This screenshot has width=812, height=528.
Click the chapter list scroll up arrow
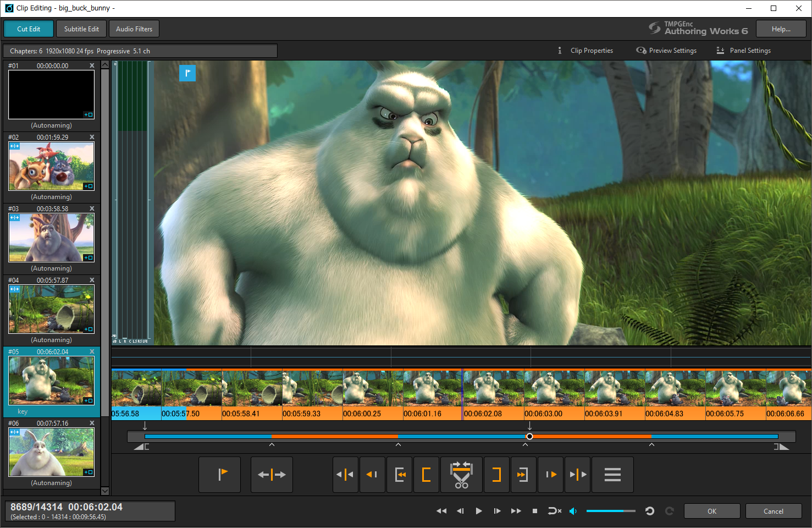coord(105,65)
